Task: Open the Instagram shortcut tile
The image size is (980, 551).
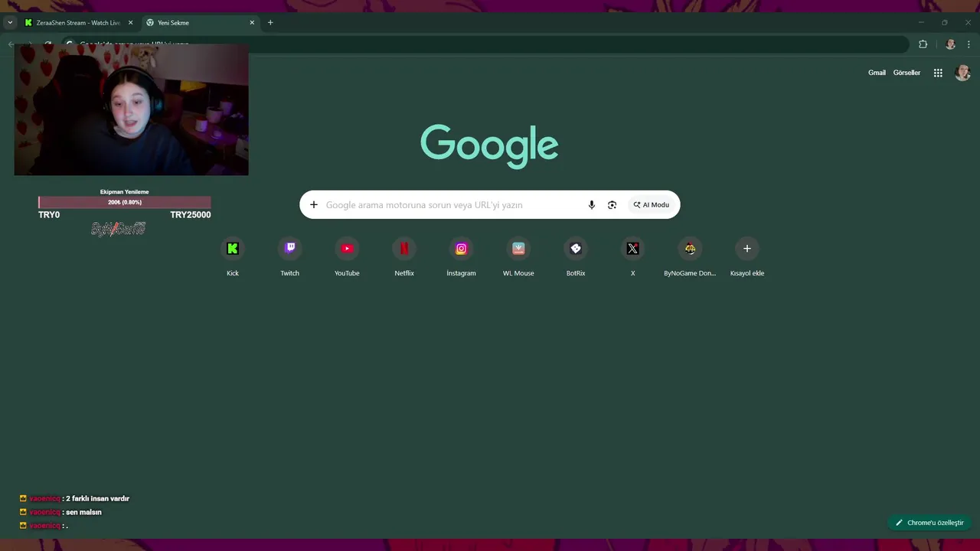Action: 461,257
